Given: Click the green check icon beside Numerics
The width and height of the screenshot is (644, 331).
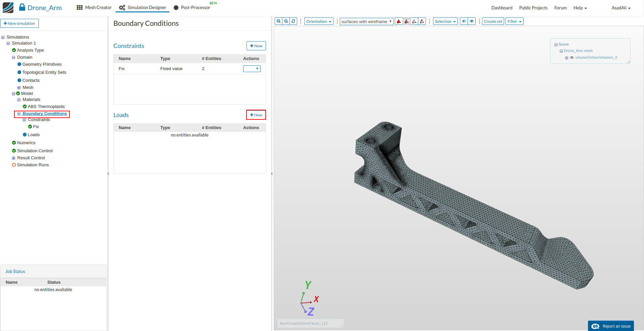Looking at the screenshot, I should click(x=14, y=143).
